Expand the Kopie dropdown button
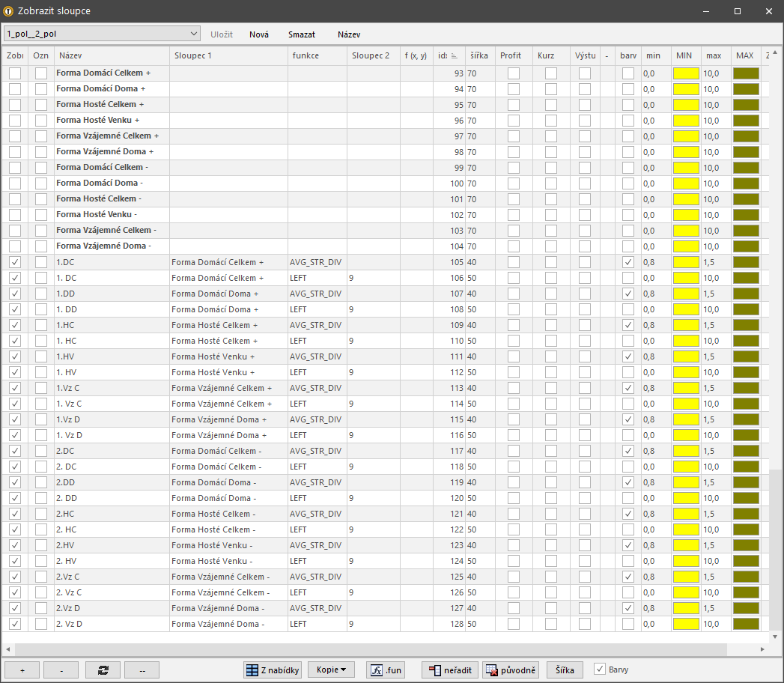 tap(331, 670)
